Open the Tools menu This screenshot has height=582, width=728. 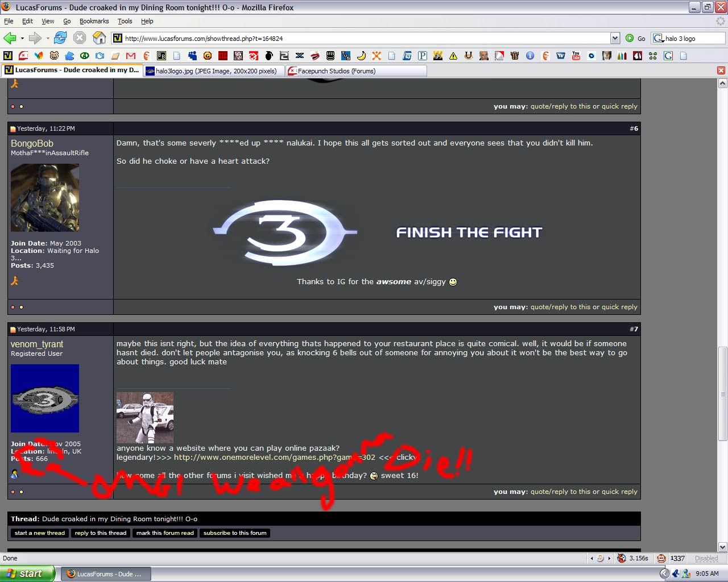(125, 21)
